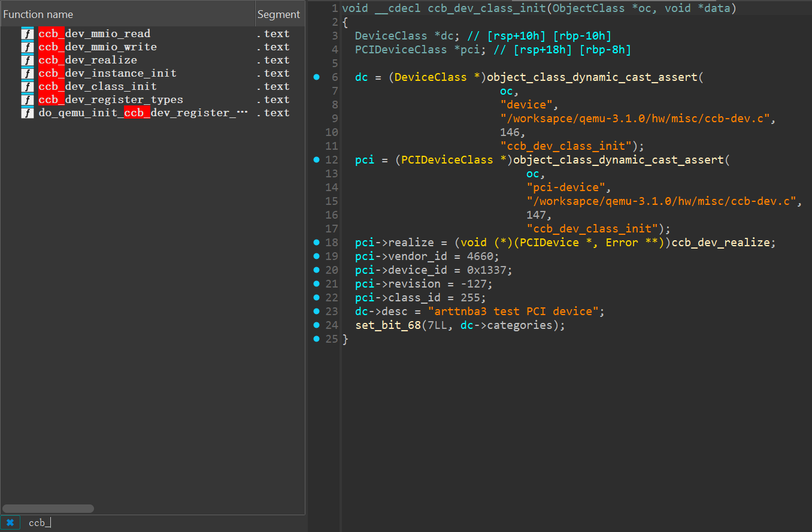The width and height of the screenshot is (812, 532).
Task: Click the horizontal scrollbar under the function list
Action: (x=48, y=509)
